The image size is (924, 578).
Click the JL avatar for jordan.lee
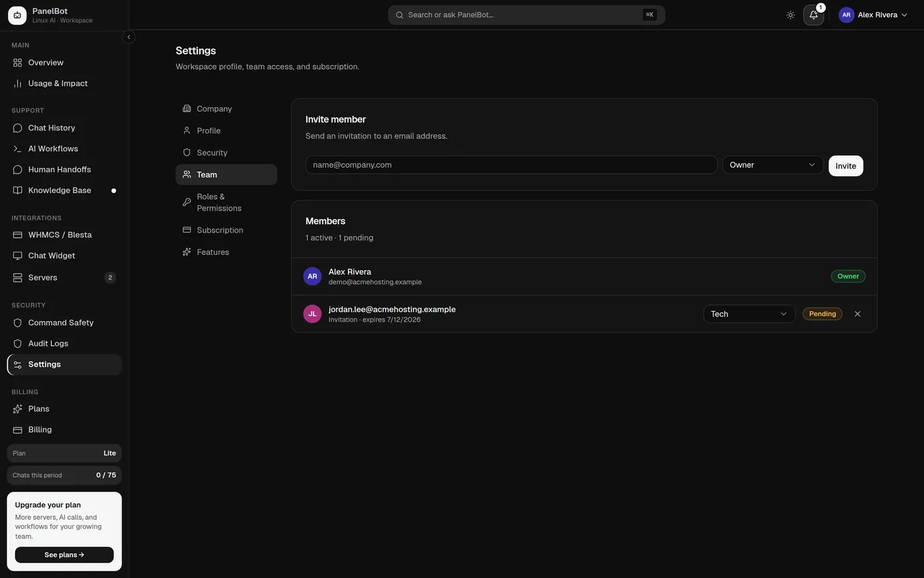pyautogui.click(x=312, y=314)
